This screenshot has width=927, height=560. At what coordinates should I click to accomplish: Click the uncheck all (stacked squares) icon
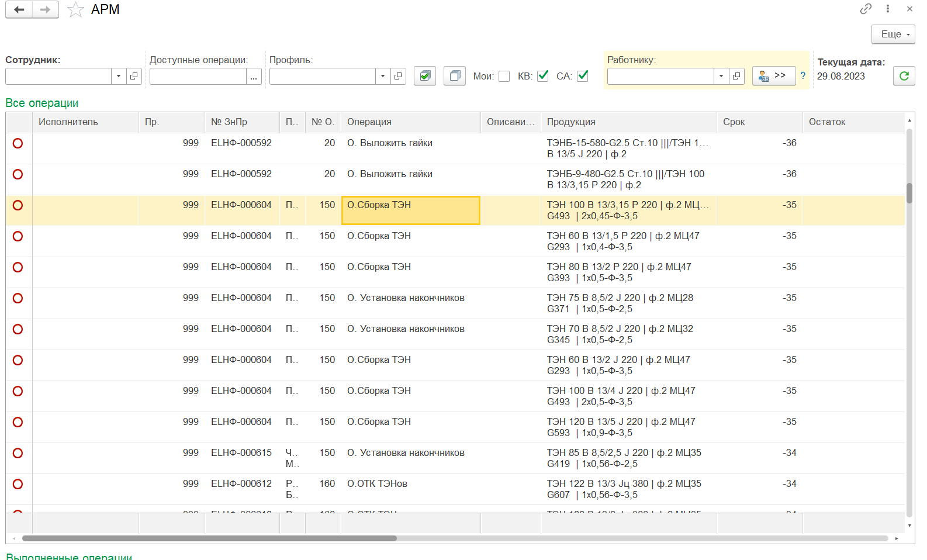pyautogui.click(x=454, y=76)
